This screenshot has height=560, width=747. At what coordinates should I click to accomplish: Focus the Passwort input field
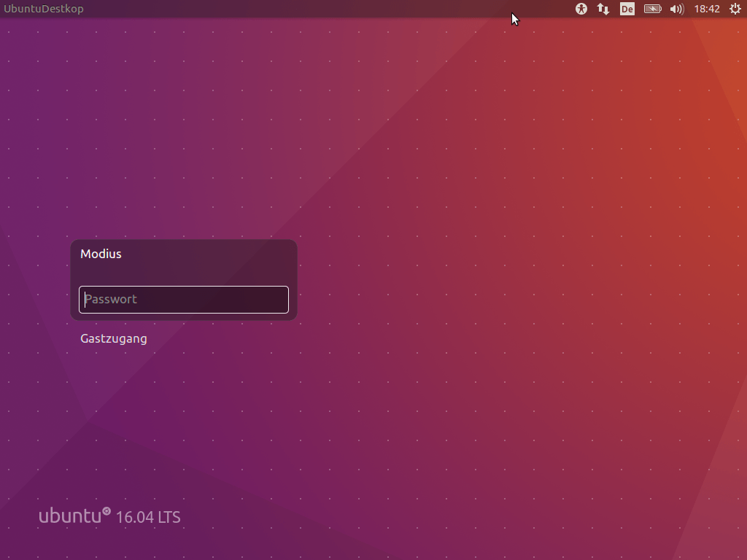click(183, 300)
